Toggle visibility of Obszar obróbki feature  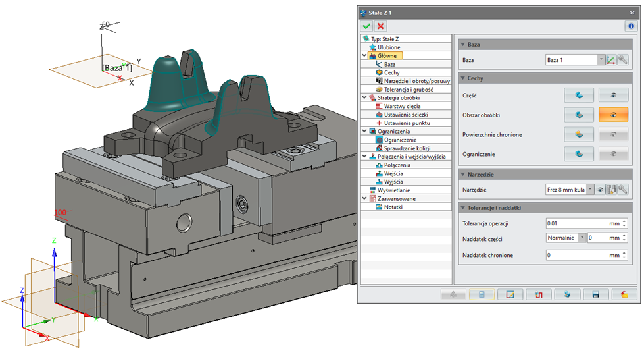point(613,115)
